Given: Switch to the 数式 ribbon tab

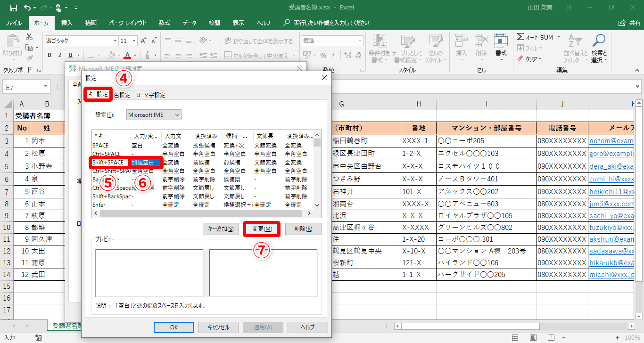Looking at the screenshot, I should [165, 23].
